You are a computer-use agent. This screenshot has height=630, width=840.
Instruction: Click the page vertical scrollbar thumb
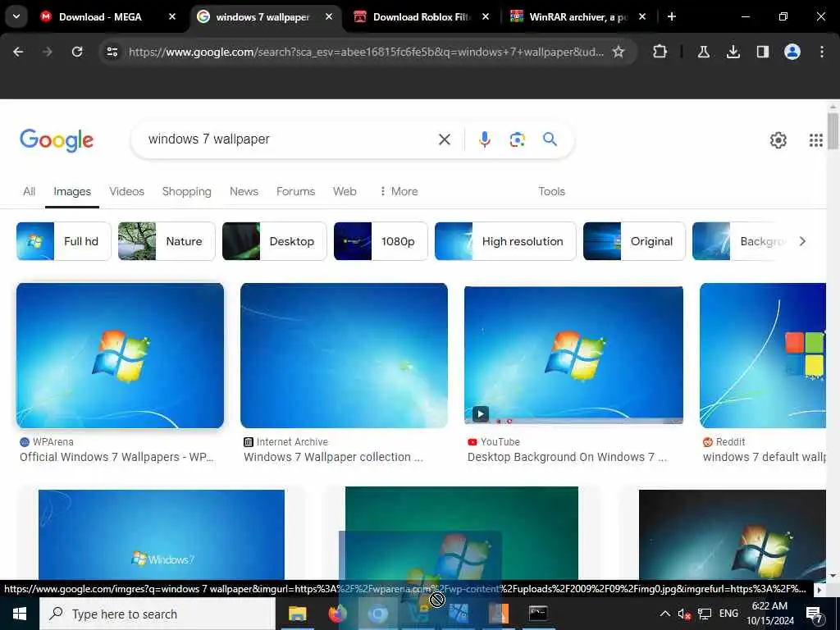click(x=833, y=130)
